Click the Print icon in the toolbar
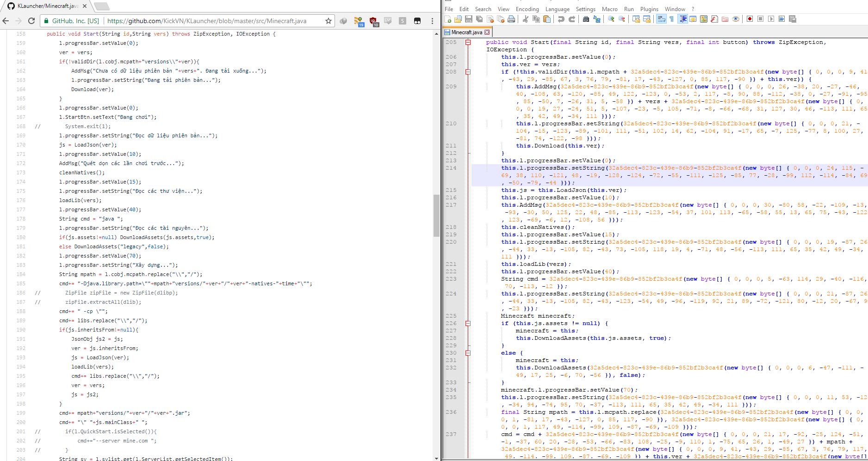This screenshot has height=461, width=868. (x=511, y=19)
